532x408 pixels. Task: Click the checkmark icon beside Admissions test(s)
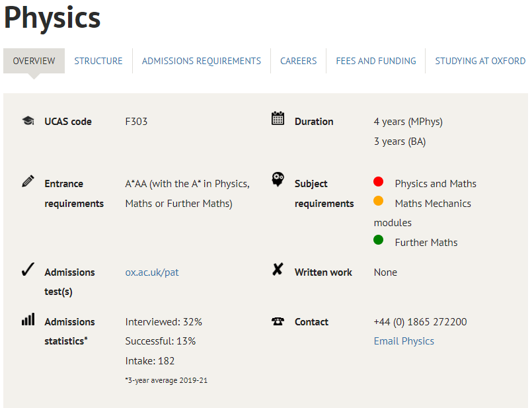[x=28, y=269]
